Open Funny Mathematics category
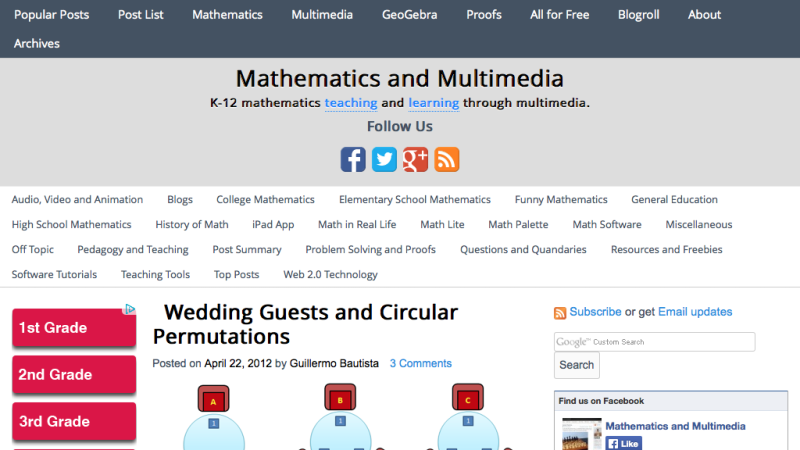 (x=561, y=199)
